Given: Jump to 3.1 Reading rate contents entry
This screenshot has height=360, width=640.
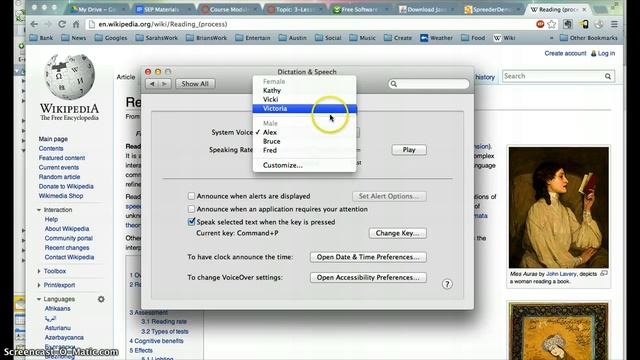Looking at the screenshot, I should [x=164, y=322].
